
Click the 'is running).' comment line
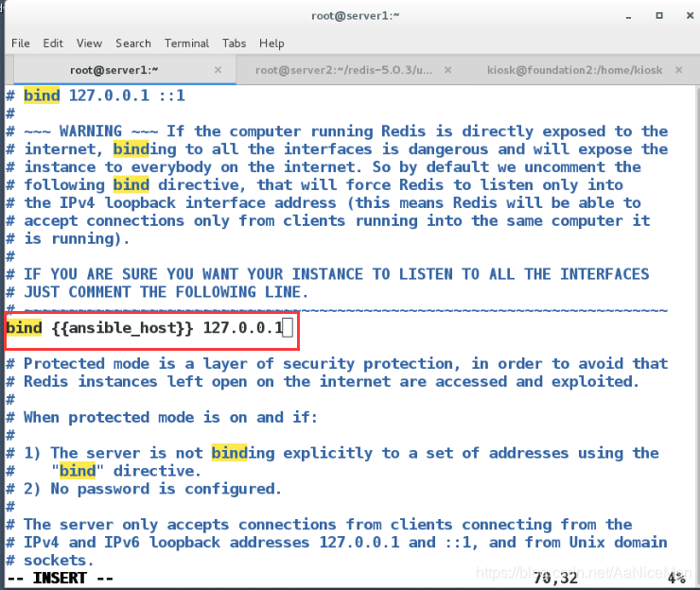point(67,239)
